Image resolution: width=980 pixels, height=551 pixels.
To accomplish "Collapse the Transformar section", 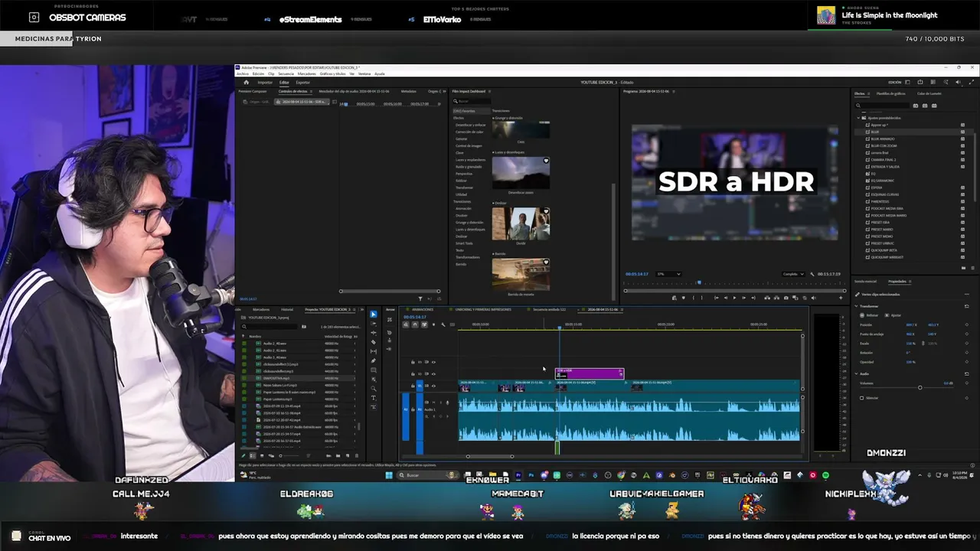I will pyautogui.click(x=857, y=306).
